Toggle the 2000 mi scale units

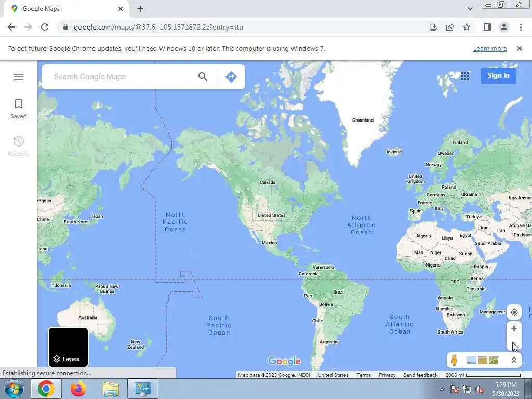click(x=483, y=375)
